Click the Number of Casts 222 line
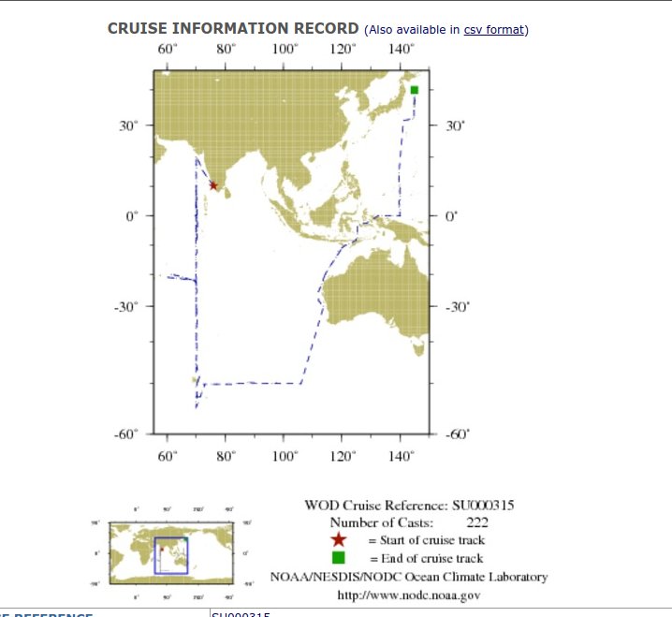The image size is (672, 617). point(409,522)
